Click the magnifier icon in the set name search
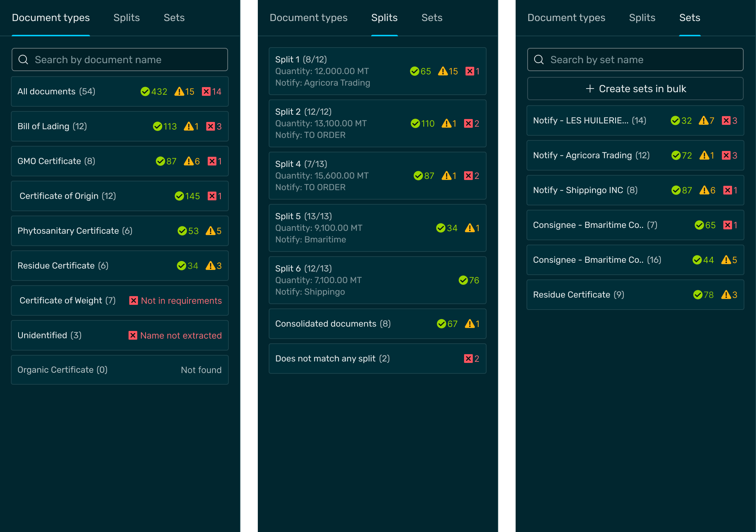The width and height of the screenshot is (756, 532). 539,60
